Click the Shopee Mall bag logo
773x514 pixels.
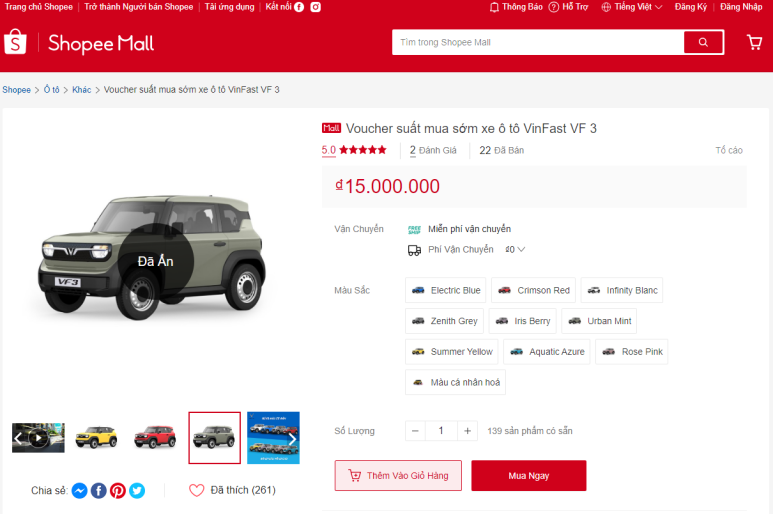[x=15, y=41]
